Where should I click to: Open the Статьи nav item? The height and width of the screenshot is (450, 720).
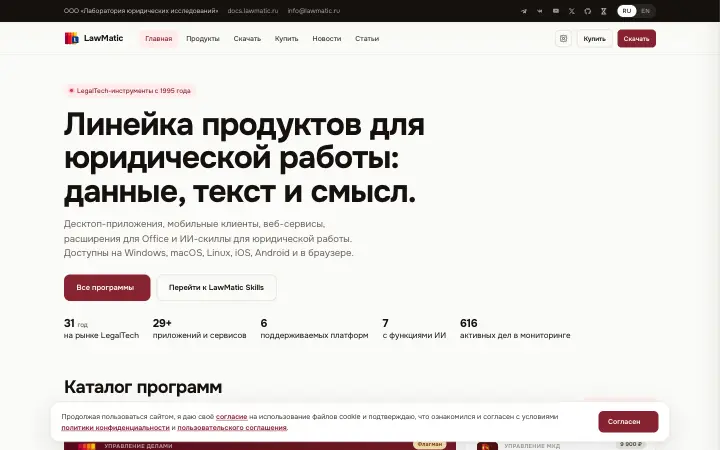367,39
